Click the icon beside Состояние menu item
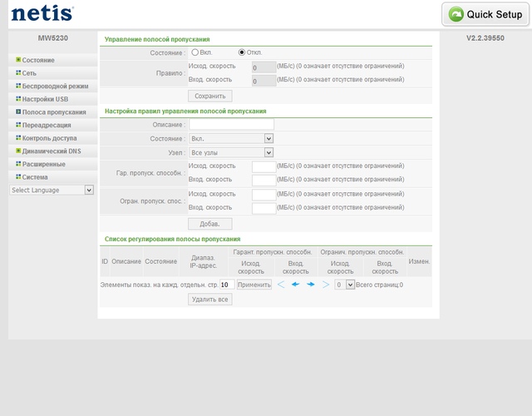This screenshot has height=416, width=532. click(18, 60)
